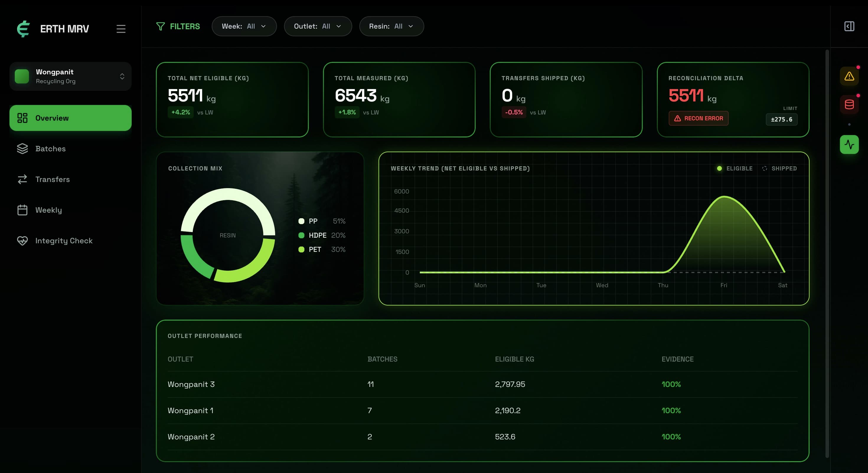
Task: Open the Resin: All dropdown
Action: coord(391,26)
